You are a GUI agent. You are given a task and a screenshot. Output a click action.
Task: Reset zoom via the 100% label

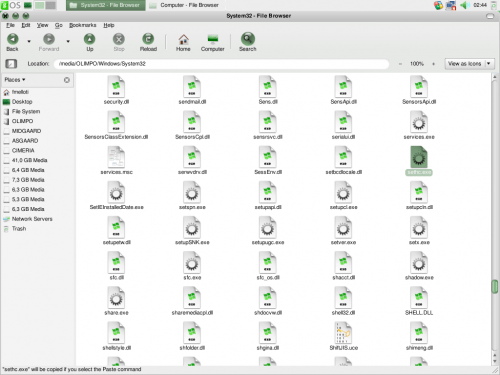point(417,64)
